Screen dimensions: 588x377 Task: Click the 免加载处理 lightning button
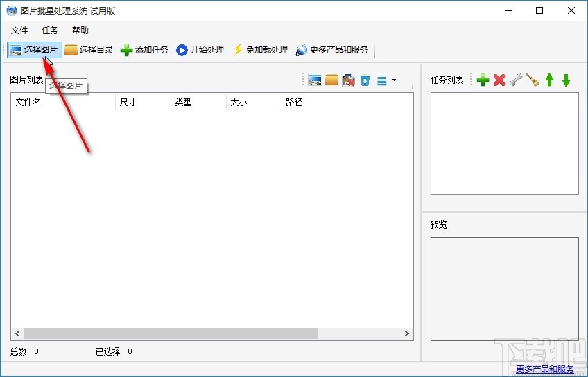260,50
